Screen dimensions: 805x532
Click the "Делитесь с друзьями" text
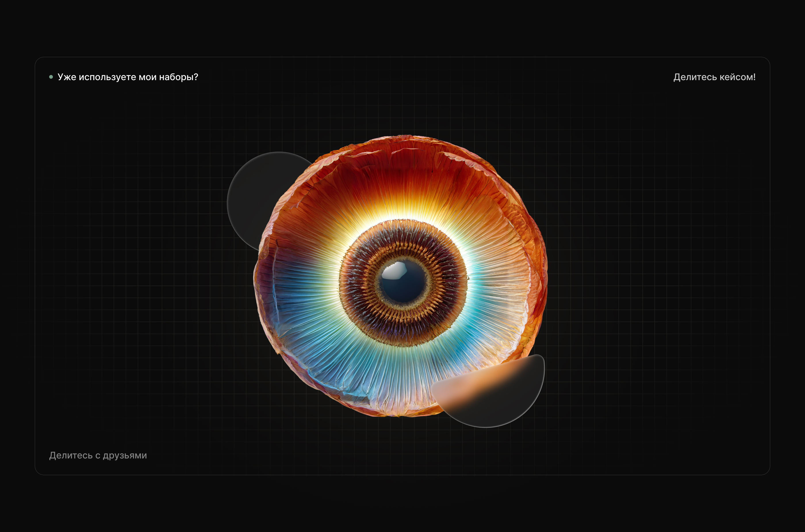[98, 455]
